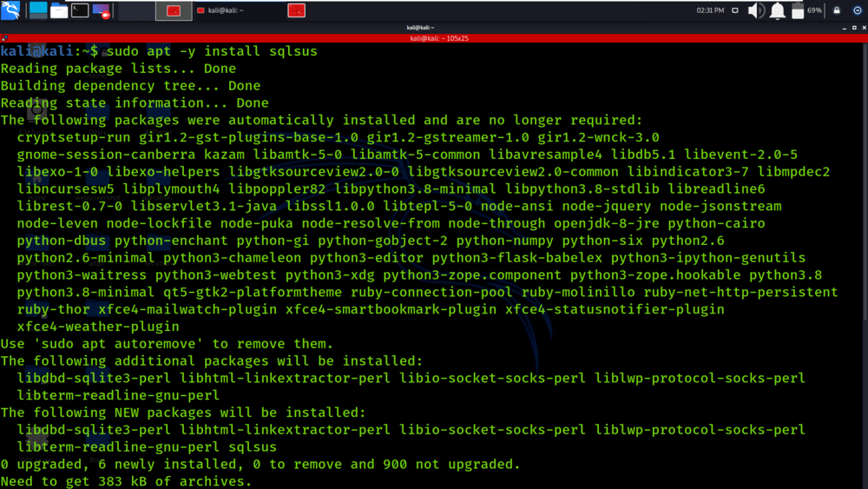Click the command text 'sudo apt -y install sqlsus'
This screenshot has height=489, width=868.
pyautogui.click(x=212, y=51)
